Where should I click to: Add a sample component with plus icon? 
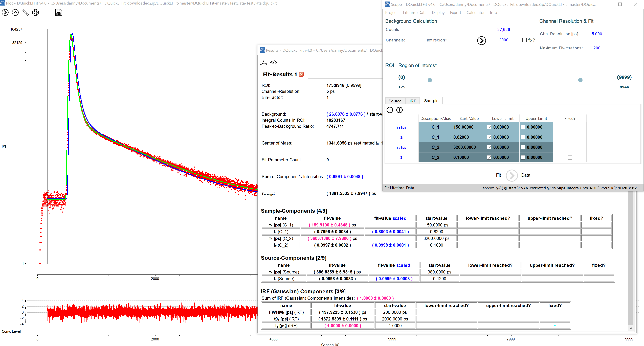(399, 110)
